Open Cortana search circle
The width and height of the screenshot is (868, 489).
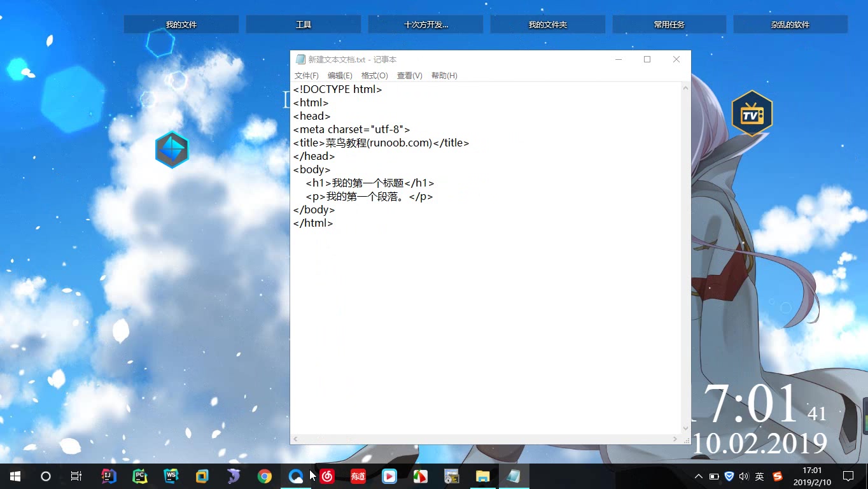tap(46, 476)
